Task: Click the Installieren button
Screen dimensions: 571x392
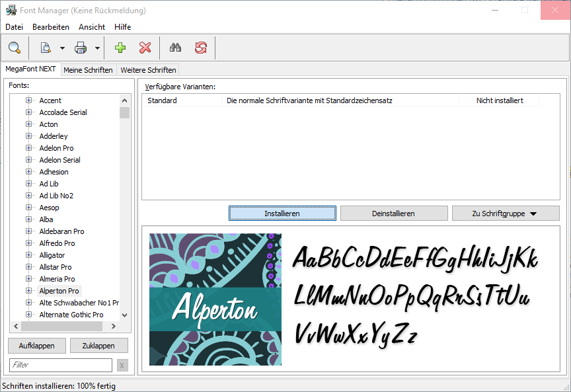Action: (282, 214)
